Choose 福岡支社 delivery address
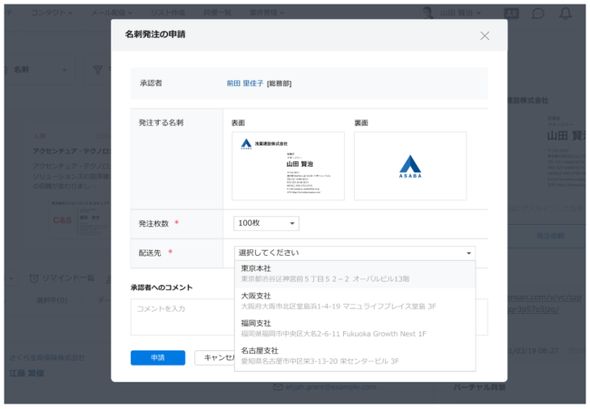Viewport: 590px width, 409px height. 354,328
